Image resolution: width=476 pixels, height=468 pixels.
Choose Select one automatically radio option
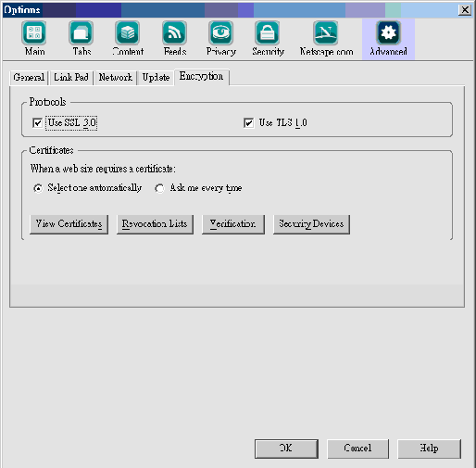[x=38, y=188]
